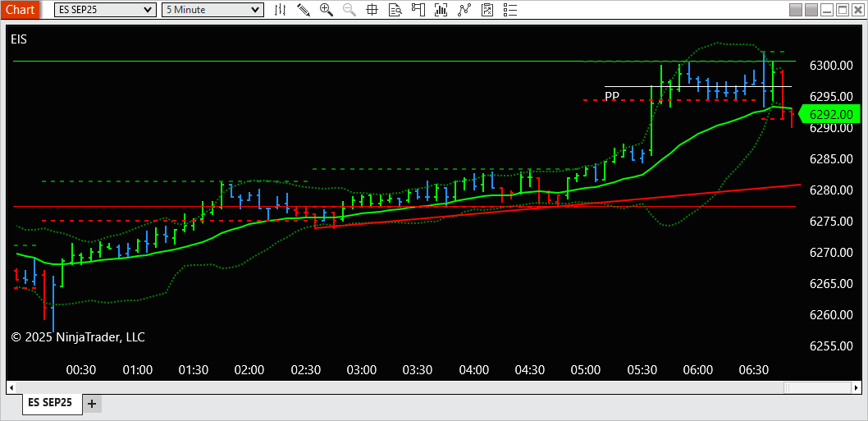Click the 01:30 time axis label
The width and height of the screenshot is (868, 421).
(x=193, y=369)
